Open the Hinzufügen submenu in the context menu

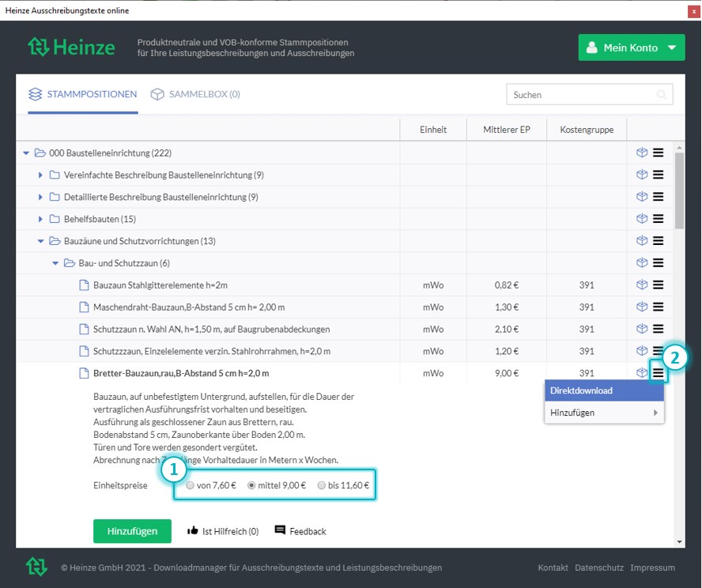(604, 413)
